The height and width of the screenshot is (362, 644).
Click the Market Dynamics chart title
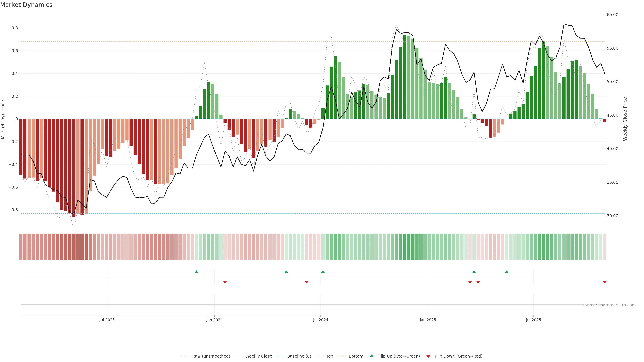(26, 5)
